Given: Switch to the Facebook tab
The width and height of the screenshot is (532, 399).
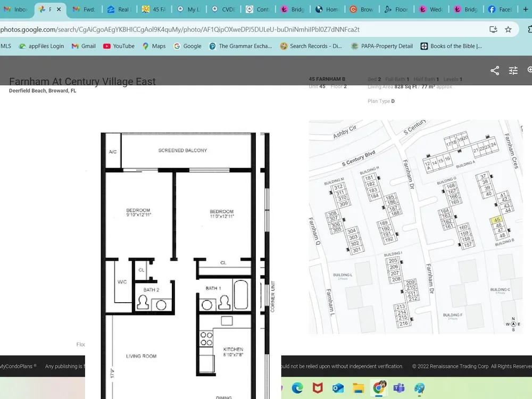Looking at the screenshot, I should [x=501, y=10].
